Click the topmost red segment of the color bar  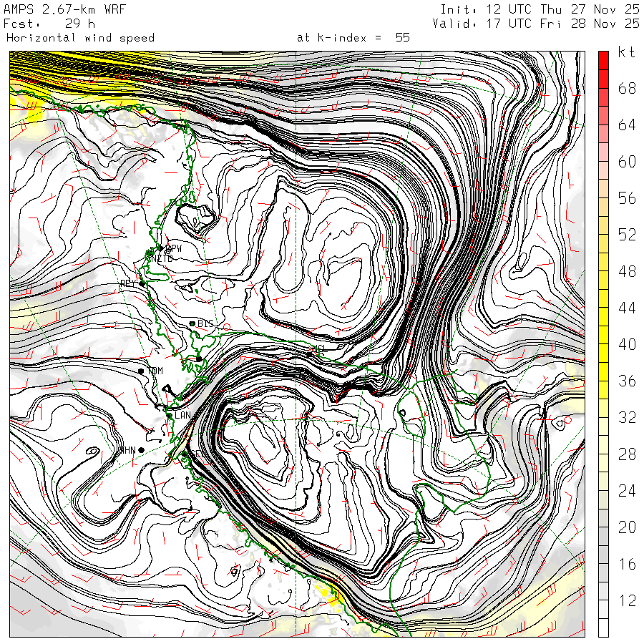pyautogui.click(x=603, y=60)
